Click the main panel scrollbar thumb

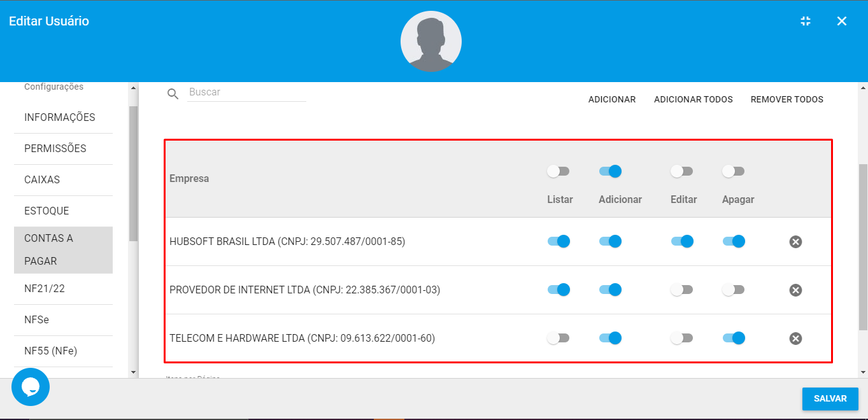click(x=863, y=247)
